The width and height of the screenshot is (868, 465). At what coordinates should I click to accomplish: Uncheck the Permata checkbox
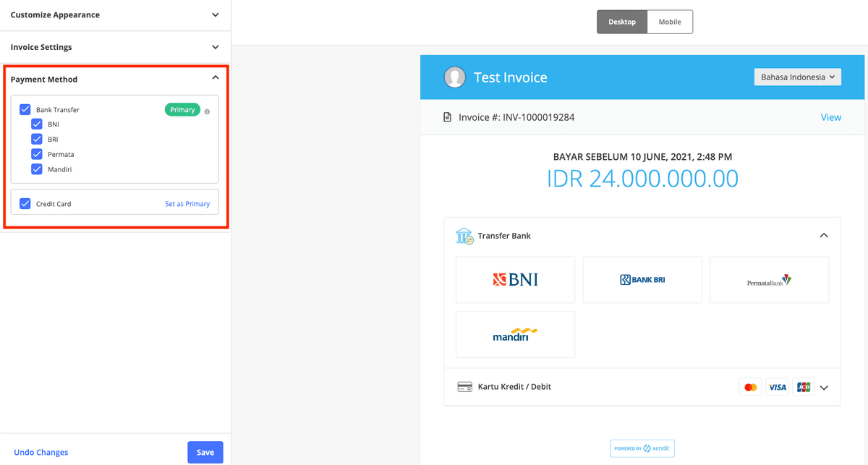coord(37,154)
